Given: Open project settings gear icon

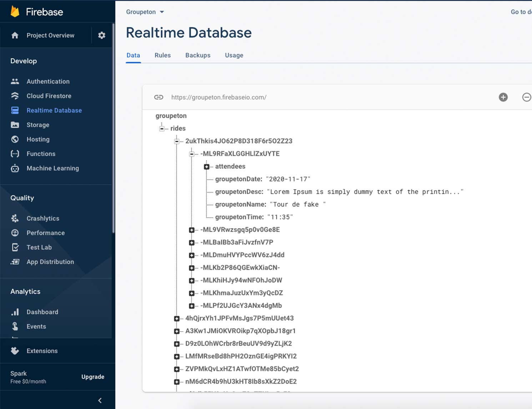Looking at the screenshot, I should click(x=102, y=35).
